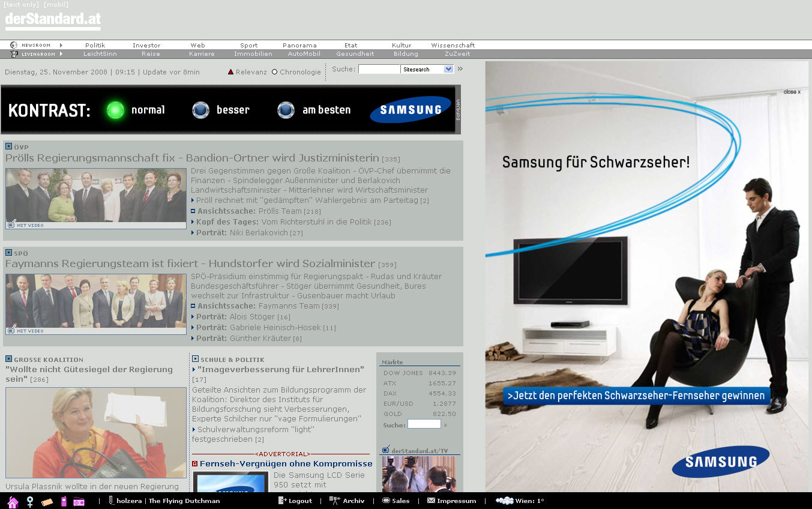Click the square icon next to ÖVP
Image resolution: width=812 pixels, height=509 pixels.
click(x=8, y=146)
